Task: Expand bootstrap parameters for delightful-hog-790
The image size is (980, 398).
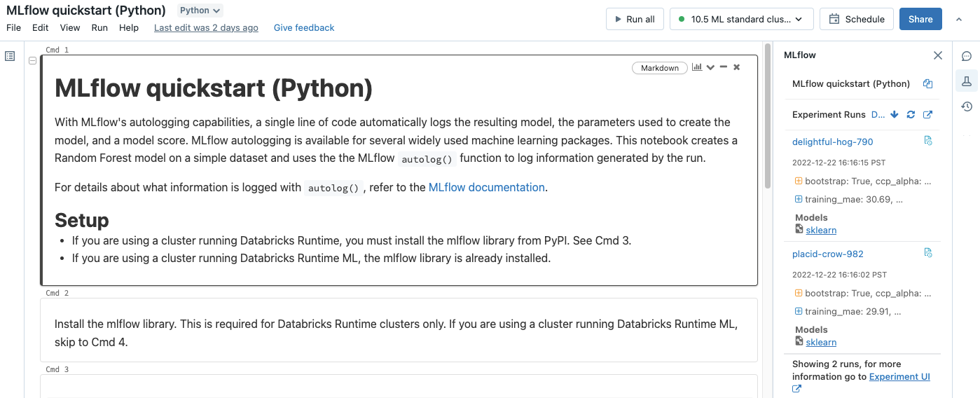Action: (x=799, y=181)
